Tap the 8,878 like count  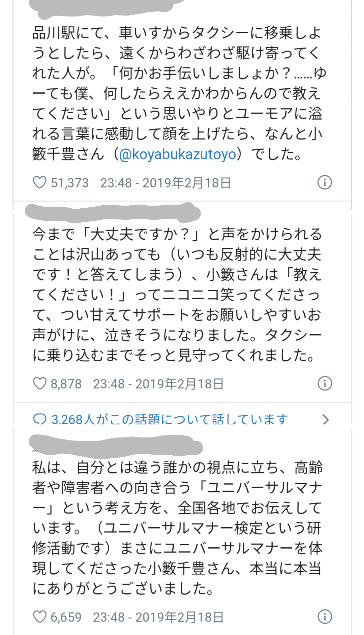(x=66, y=384)
